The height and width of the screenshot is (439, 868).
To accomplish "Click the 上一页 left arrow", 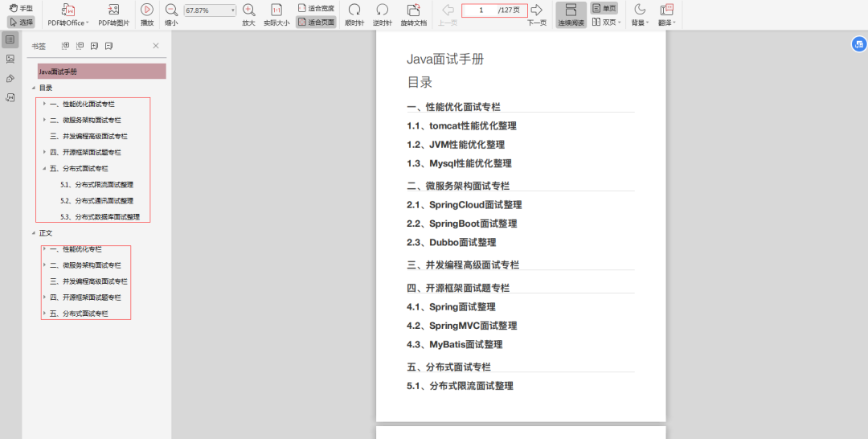I will pyautogui.click(x=448, y=10).
